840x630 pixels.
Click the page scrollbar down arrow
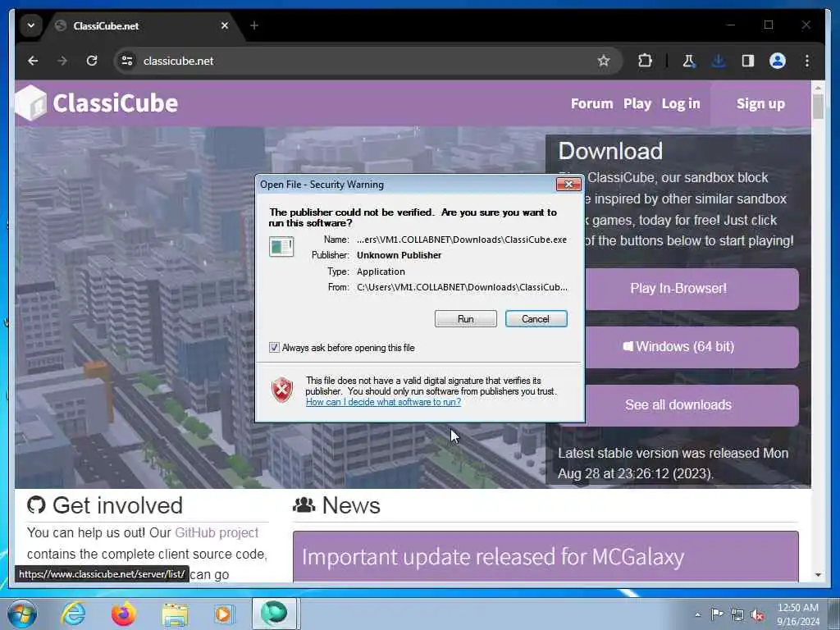pos(818,575)
